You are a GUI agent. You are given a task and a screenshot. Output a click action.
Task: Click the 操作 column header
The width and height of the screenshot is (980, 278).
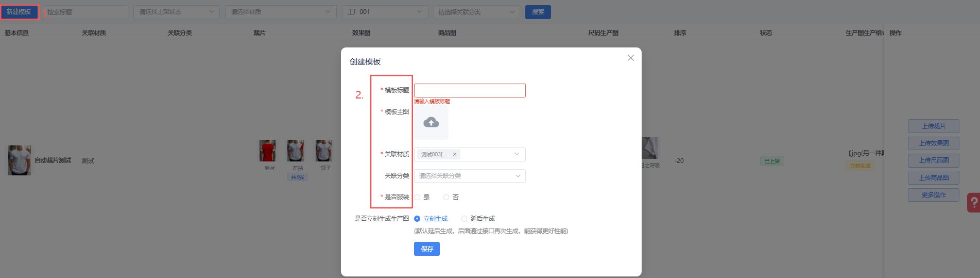pos(896,33)
